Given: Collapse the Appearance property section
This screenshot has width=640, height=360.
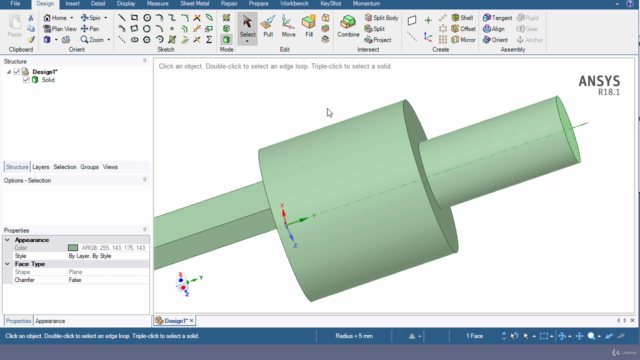Looking at the screenshot, I should tap(7, 240).
